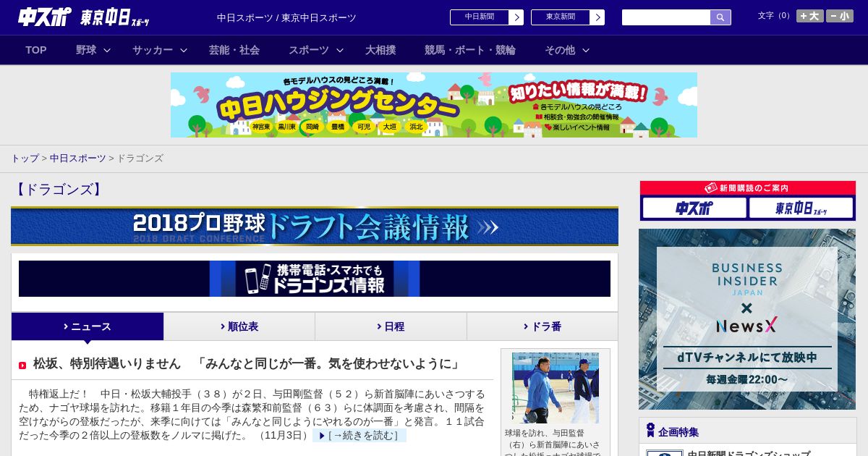Select the ニュース tab

(x=88, y=326)
